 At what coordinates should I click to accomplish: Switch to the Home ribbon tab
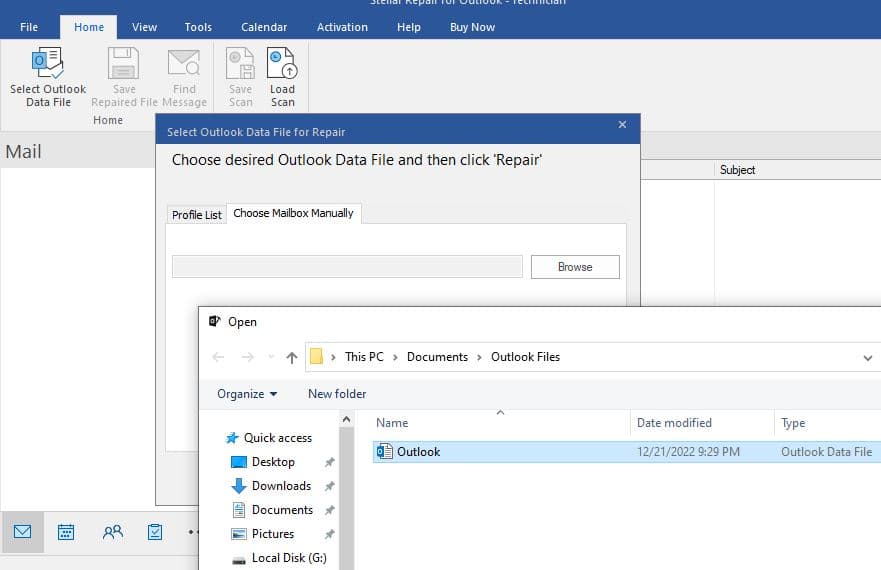click(x=89, y=27)
